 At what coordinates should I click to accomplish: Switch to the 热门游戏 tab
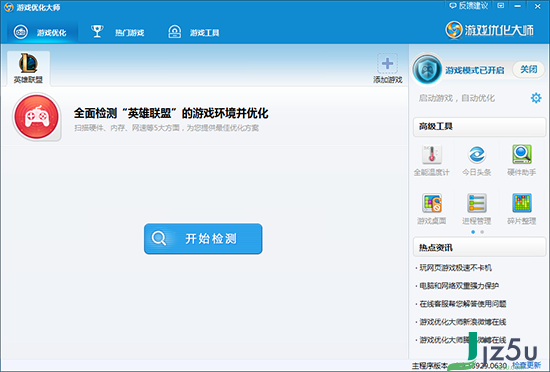pyautogui.click(x=118, y=32)
